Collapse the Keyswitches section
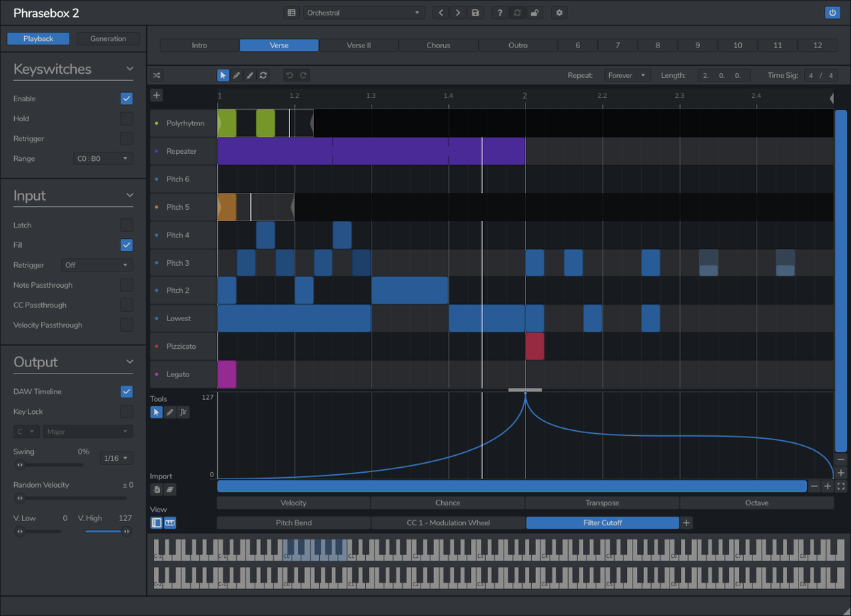 point(130,69)
